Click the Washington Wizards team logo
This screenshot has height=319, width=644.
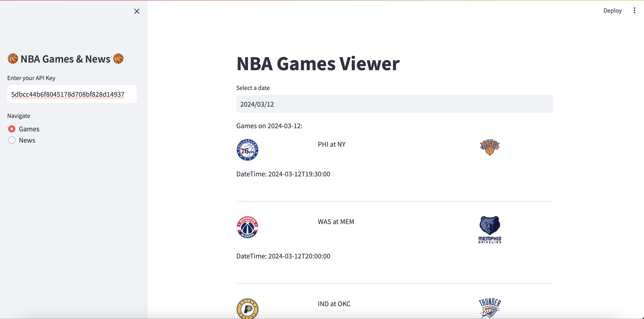point(247,227)
